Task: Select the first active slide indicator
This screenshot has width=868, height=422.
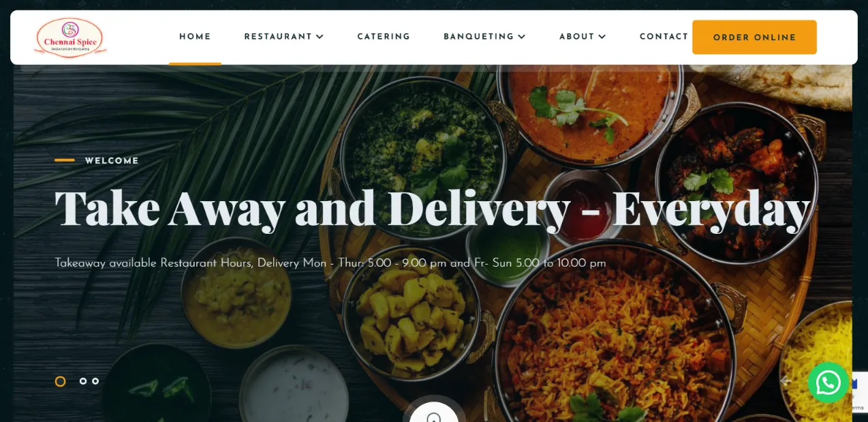Action: 60,381
